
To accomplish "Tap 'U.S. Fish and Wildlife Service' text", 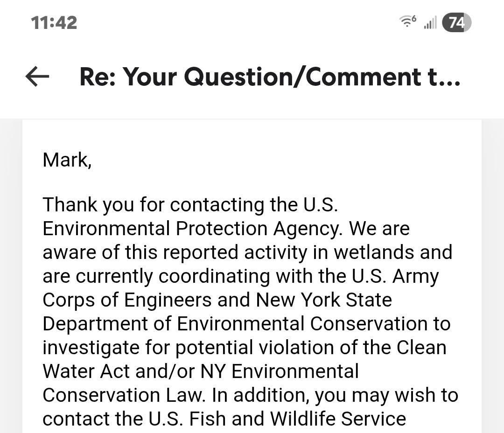I will click(277, 419).
